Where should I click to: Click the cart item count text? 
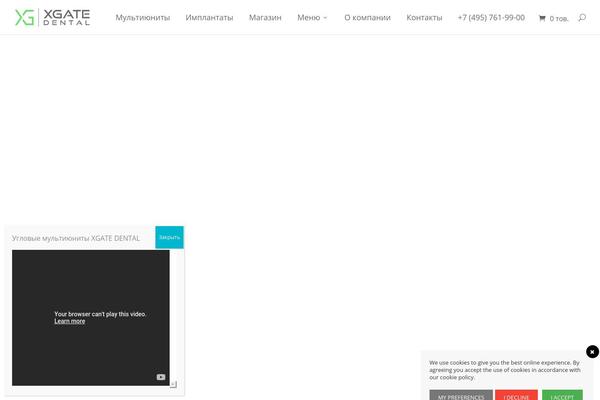(559, 18)
